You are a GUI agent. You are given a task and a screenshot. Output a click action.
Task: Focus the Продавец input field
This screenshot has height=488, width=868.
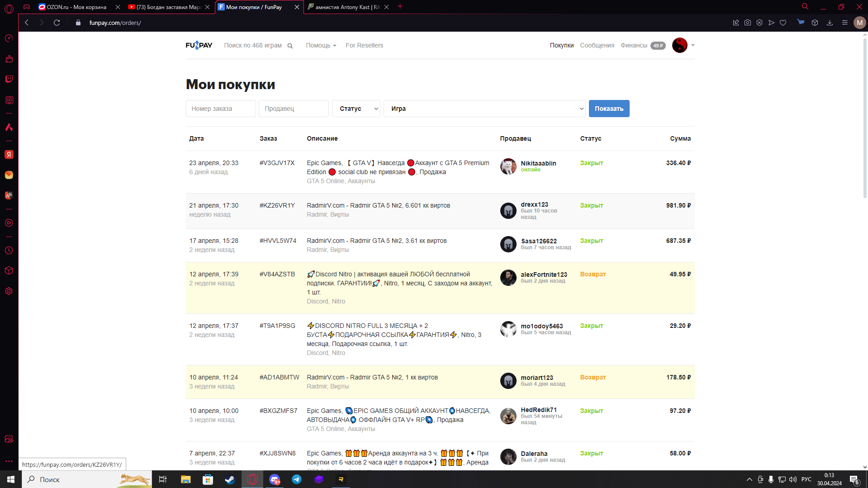[294, 109]
